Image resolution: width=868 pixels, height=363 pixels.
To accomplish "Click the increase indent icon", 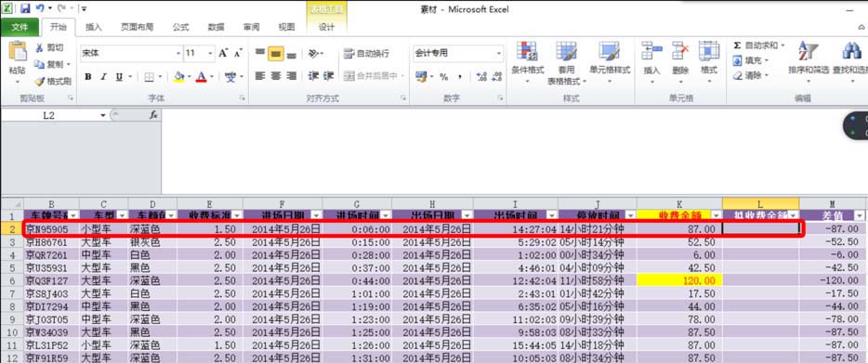I will (329, 76).
